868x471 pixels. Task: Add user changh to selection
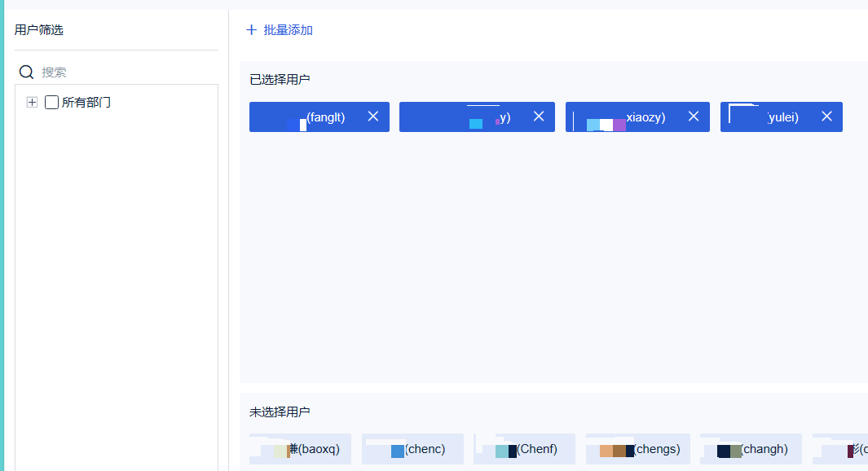pos(751,449)
